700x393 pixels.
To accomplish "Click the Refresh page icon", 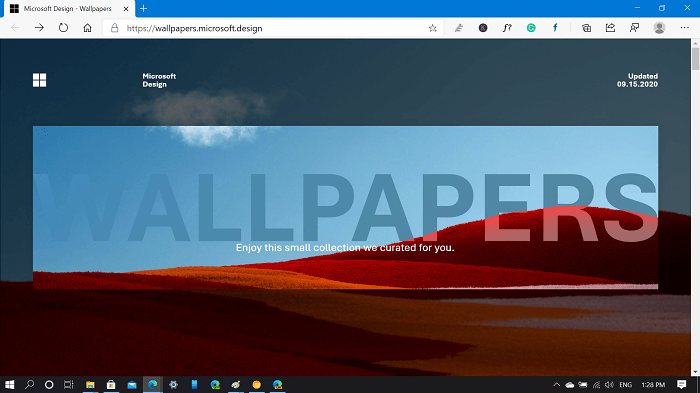I will pos(63,28).
